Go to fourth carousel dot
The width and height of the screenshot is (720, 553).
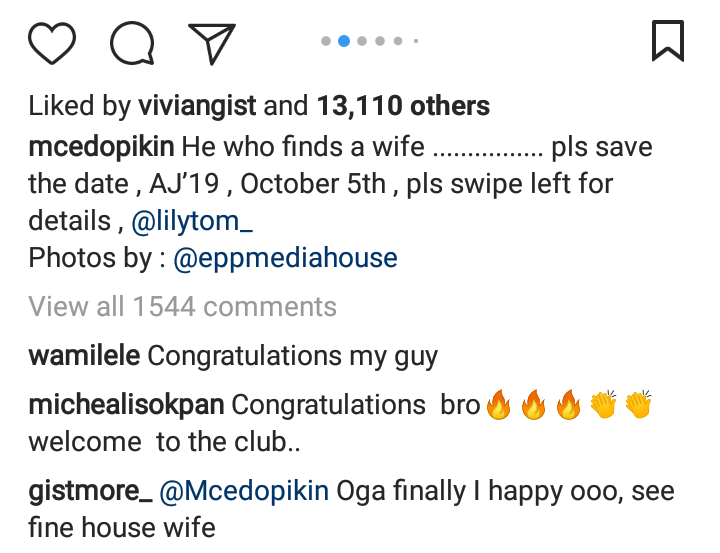pyautogui.click(x=380, y=41)
